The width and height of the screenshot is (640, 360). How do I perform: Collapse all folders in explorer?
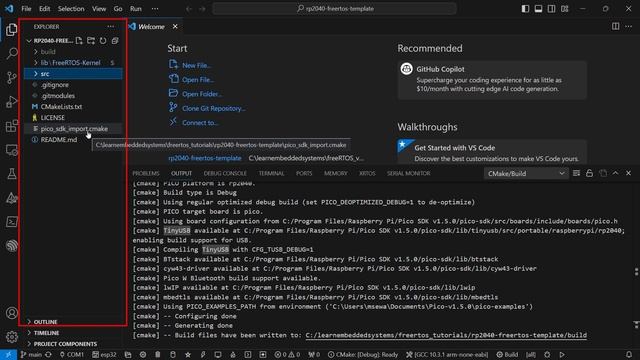click(115, 40)
